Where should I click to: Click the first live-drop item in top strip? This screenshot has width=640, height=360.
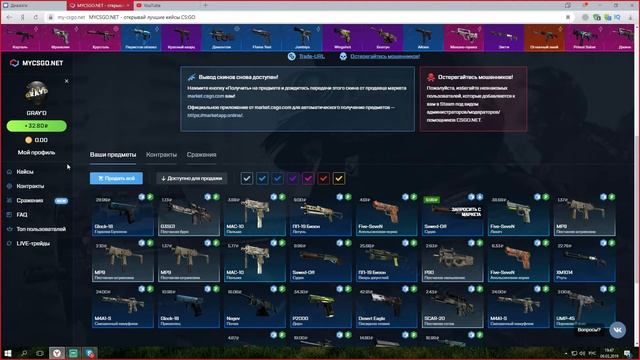point(20,38)
